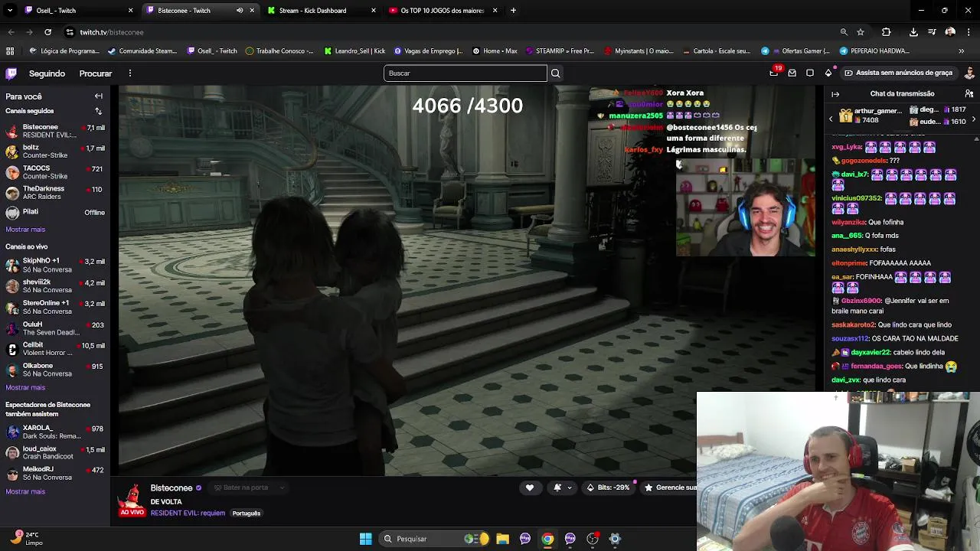This screenshot has height=551, width=980.
Task: Open the notification bell dropdown under the stream
Action: pos(562,487)
